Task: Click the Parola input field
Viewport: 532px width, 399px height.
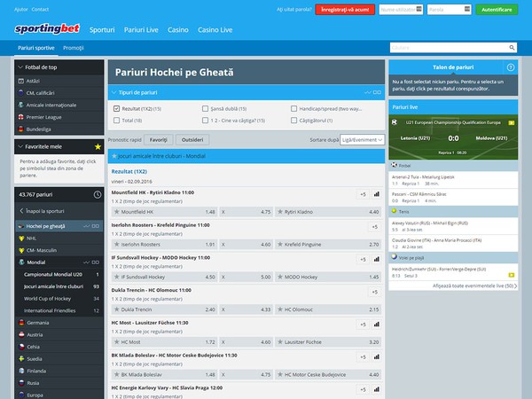Action: coord(450,10)
